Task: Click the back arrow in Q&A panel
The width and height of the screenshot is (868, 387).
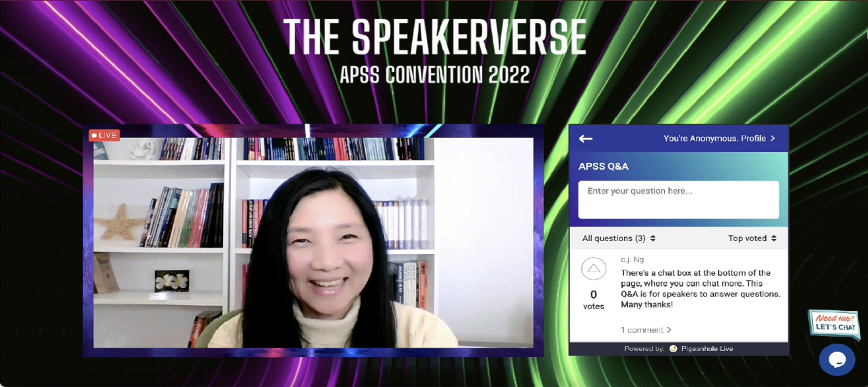Action: [x=586, y=139]
